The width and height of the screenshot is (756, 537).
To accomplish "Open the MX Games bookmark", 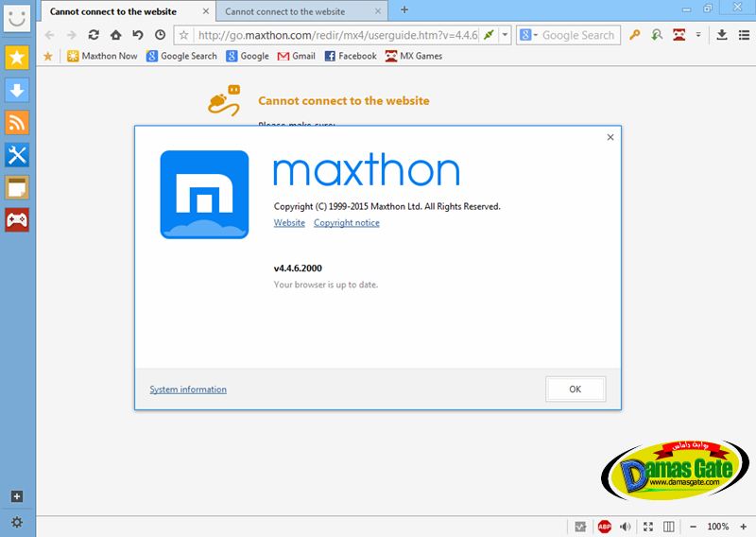I will 414,56.
